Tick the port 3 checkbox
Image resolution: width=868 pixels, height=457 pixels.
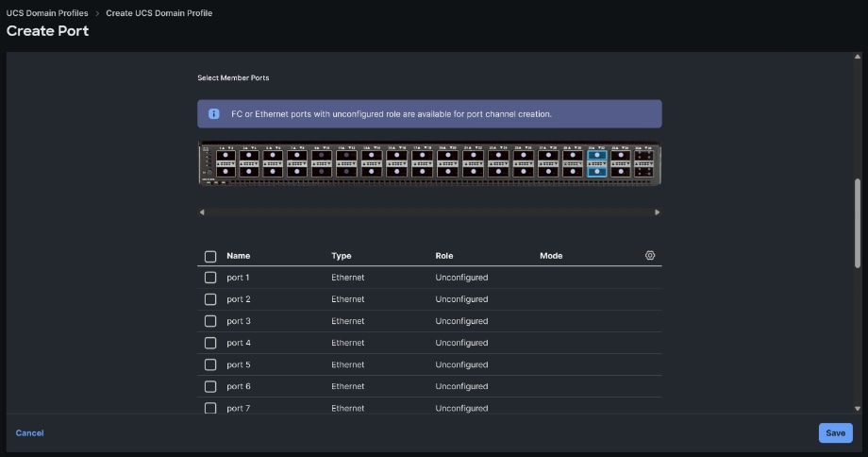coord(210,321)
